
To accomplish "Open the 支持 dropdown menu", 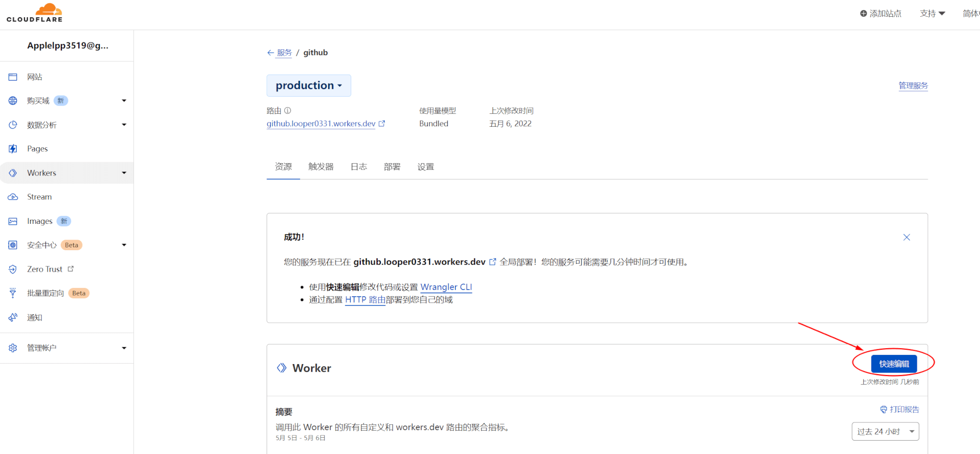I will click(x=932, y=13).
